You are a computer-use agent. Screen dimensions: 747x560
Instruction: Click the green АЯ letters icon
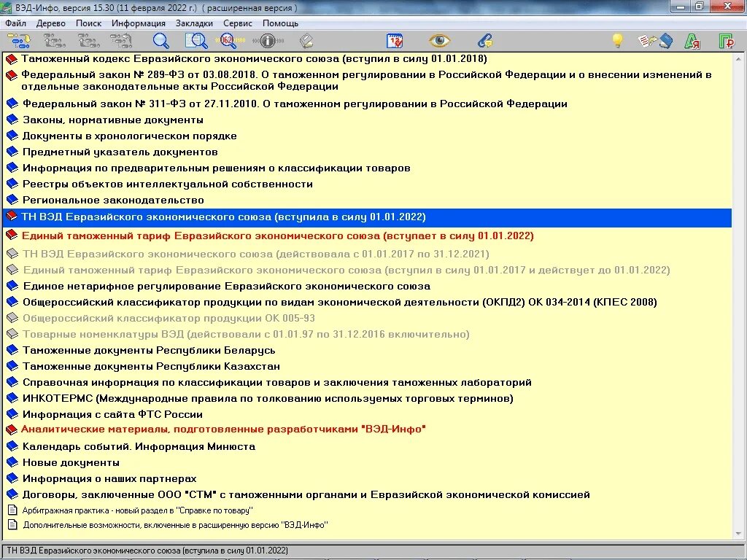[692, 42]
